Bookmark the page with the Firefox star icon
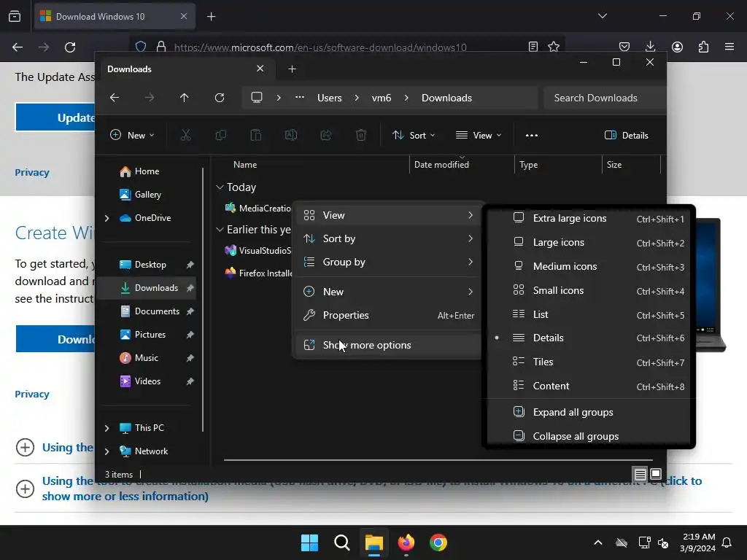Viewport: 747px width, 560px height. pos(554,47)
